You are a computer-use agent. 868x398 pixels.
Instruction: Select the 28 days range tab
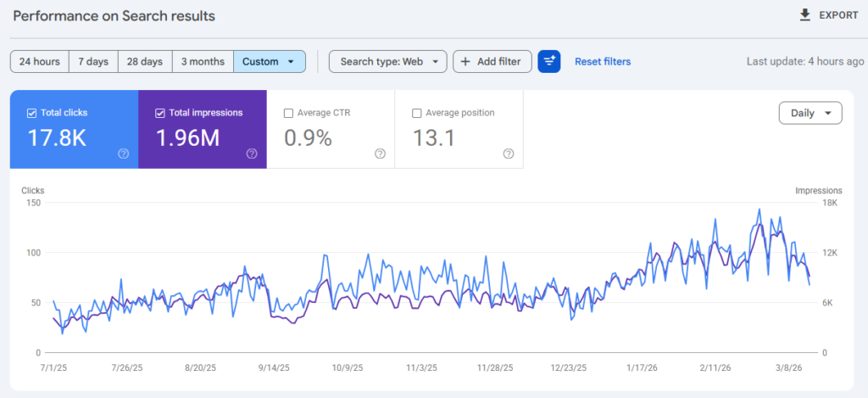click(145, 62)
